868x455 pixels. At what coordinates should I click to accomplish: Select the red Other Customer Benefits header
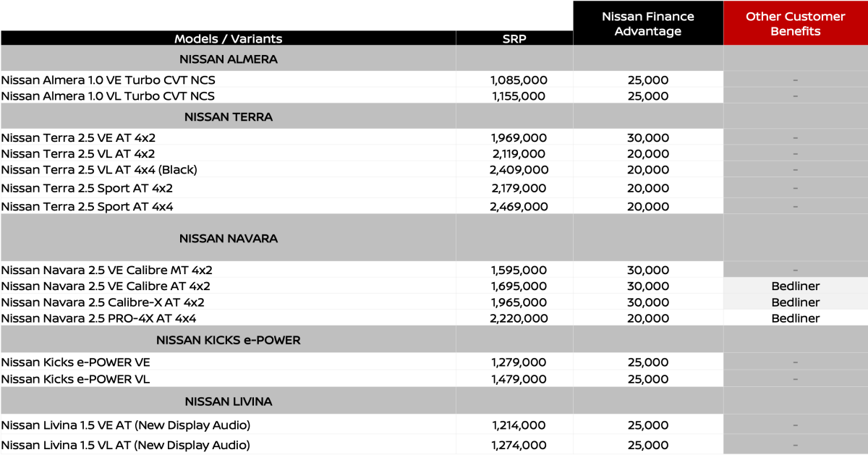click(795, 24)
